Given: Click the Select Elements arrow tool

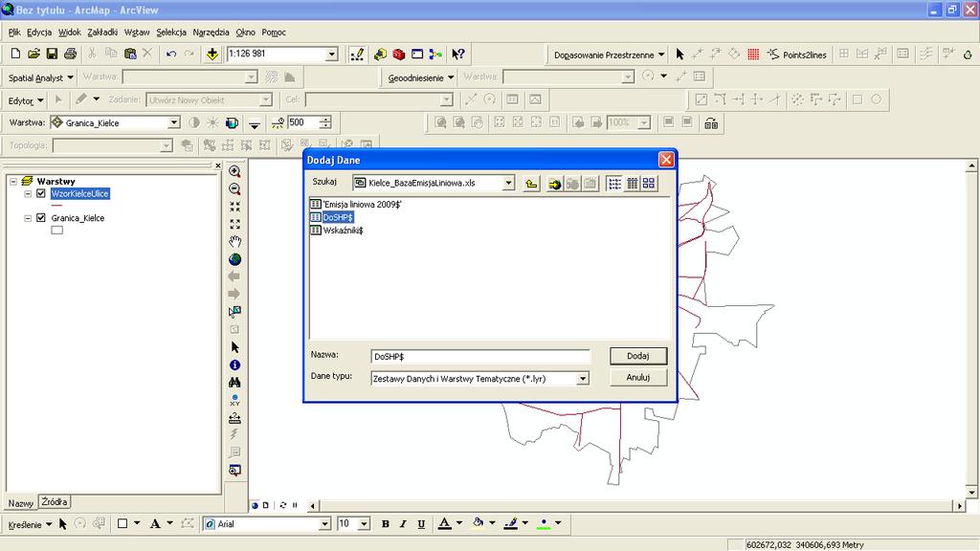Looking at the screenshot, I should pos(235,347).
